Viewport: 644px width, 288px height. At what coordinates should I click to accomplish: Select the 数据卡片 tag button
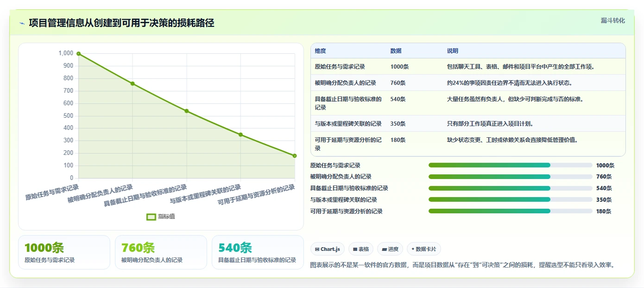424,249
